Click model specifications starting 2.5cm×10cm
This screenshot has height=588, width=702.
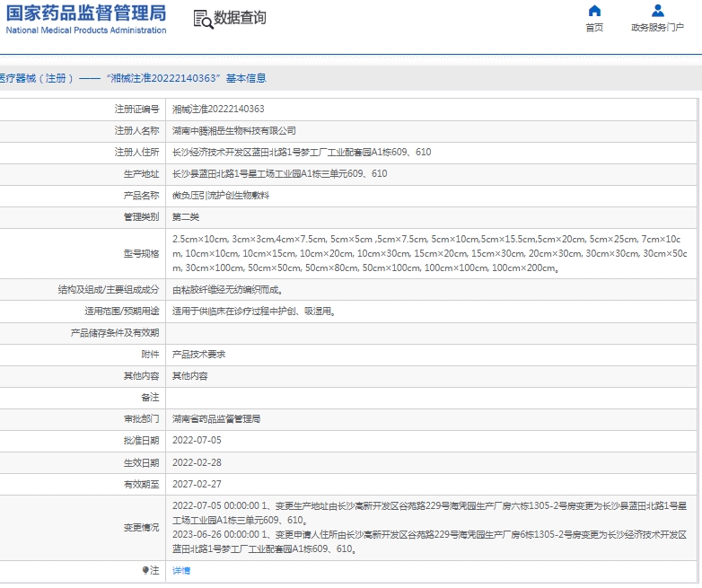click(x=430, y=253)
